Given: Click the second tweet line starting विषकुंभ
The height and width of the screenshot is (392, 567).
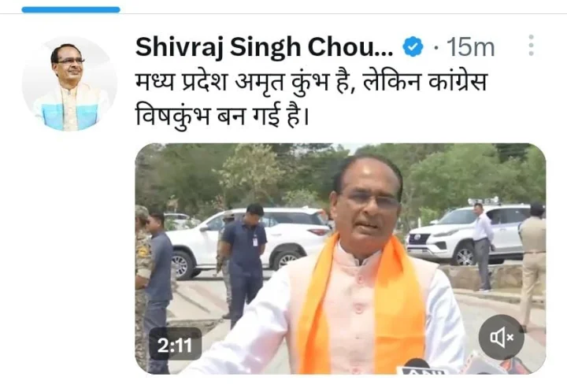Looking at the screenshot, I should tap(222, 116).
